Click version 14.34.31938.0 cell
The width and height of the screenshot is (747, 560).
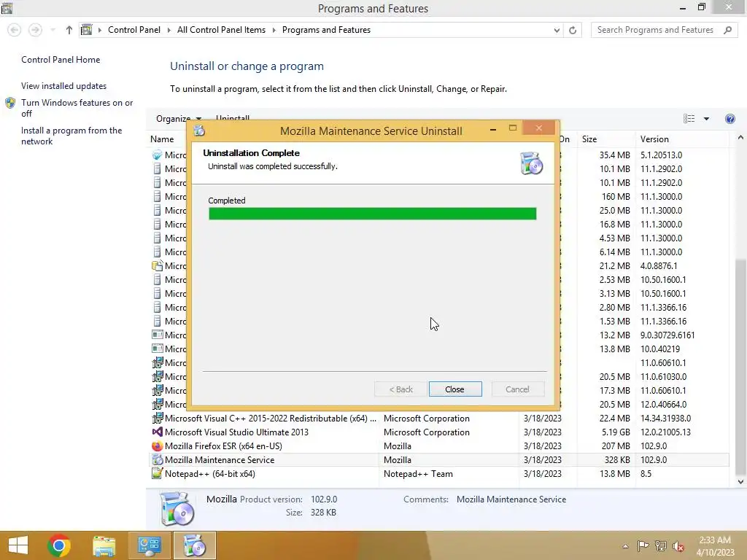[665, 419]
